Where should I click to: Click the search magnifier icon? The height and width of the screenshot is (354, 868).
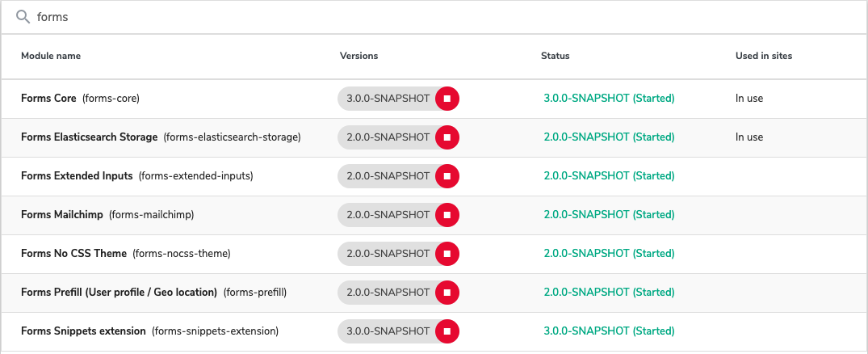coord(23,17)
